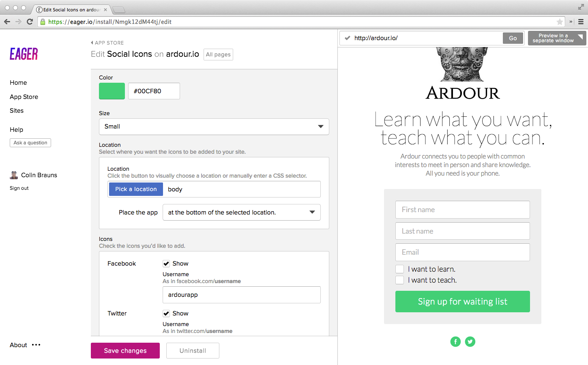588x365 pixels.
Task: Go back to APP STORE link
Action: pos(107,43)
